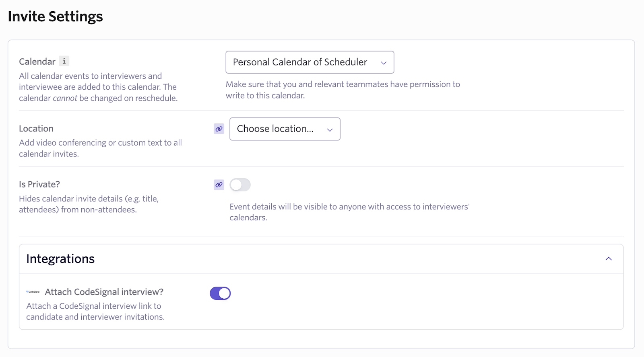Click chevron arrow in Personal Calendar dropdown
The width and height of the screenshot is (644, 357).
[x=384, y=63]
